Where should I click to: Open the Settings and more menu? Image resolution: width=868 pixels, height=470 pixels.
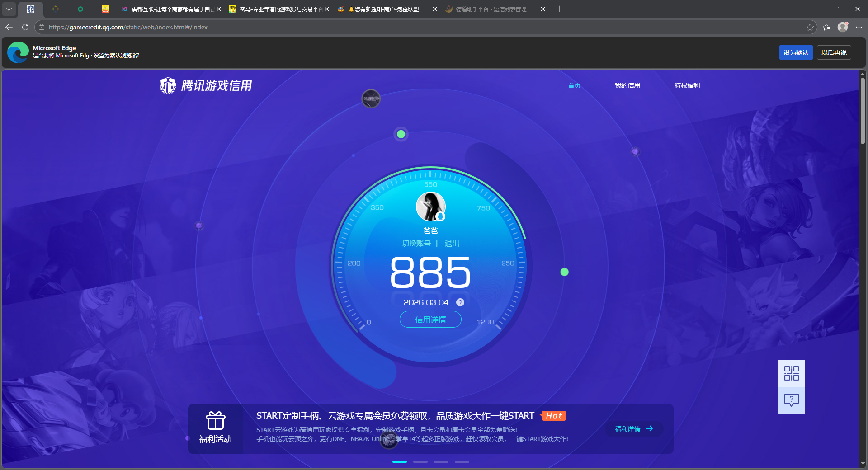859,27
